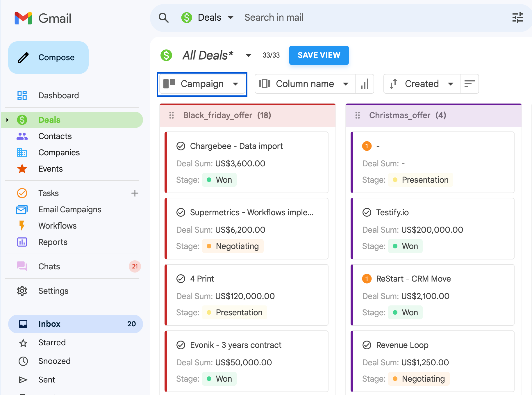
Task: Click the Tasks checkmark icon
Action: [x=22, y=193]
